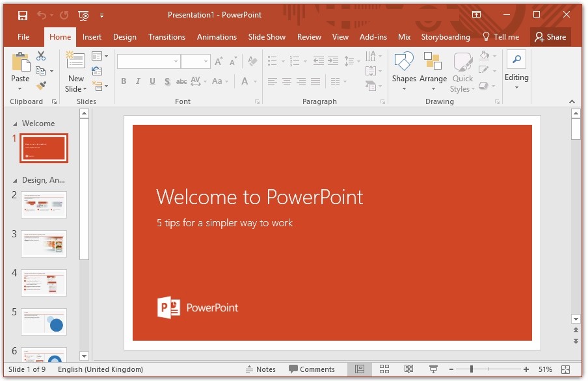Click the Share button
The width and height of the screenshot is (588, 381).
[x=550, y=37]
